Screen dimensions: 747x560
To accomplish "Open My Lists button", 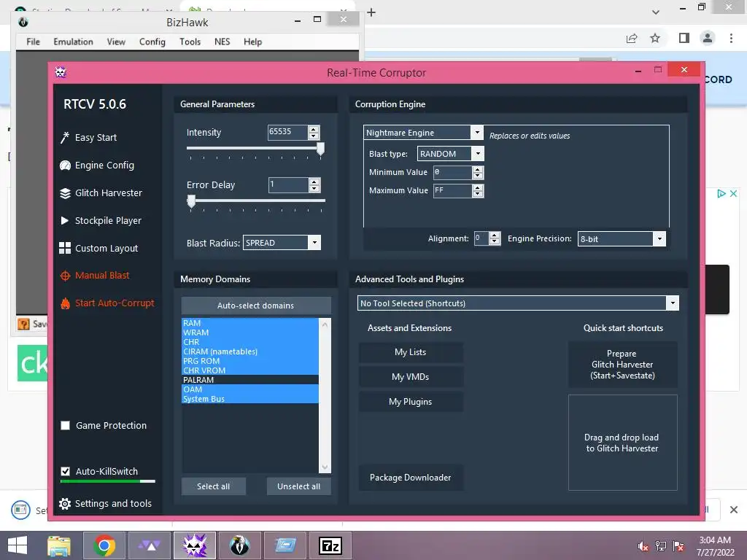I will coord(411,352).
